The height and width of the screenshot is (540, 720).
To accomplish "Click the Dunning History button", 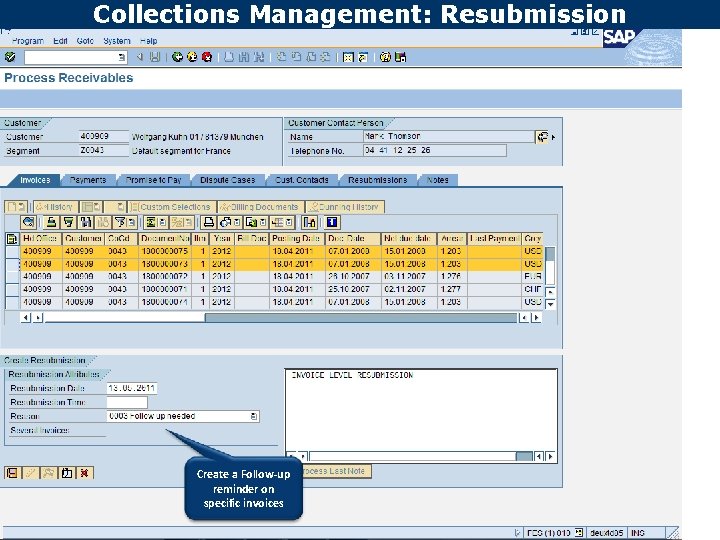I will 345,207.
